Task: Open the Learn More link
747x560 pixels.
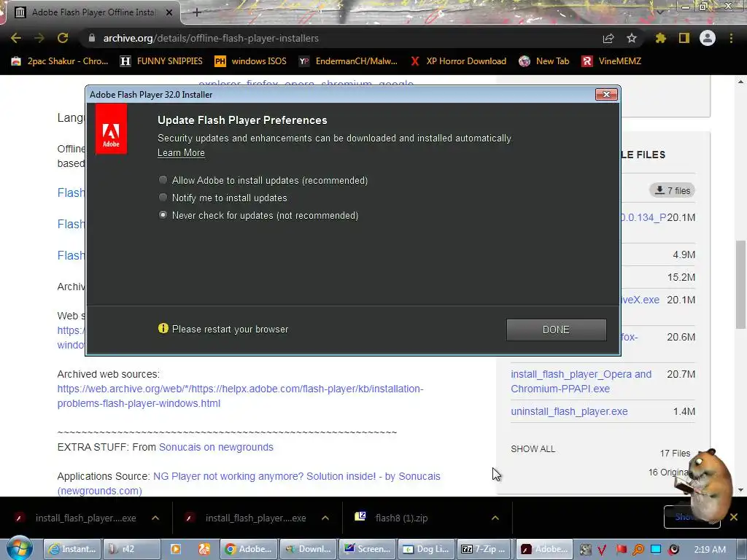Action: [181, 153]
